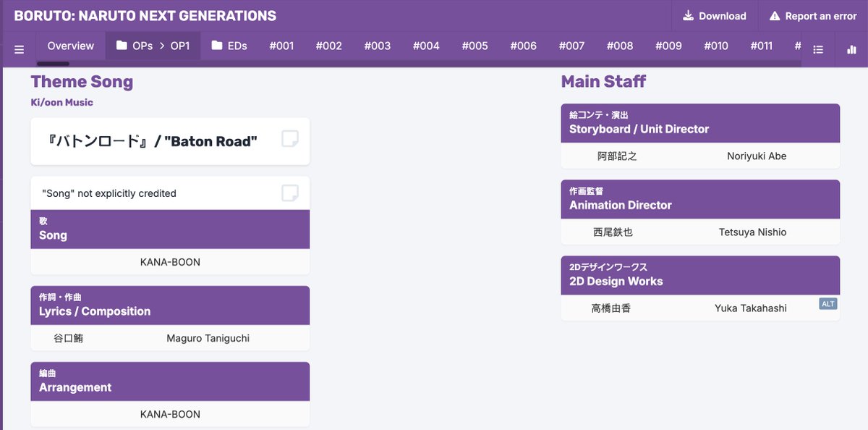Click the ALT badge next to Yuka Takahashi
The width and height of the screenshot is (868, 430).
(827, 303)
